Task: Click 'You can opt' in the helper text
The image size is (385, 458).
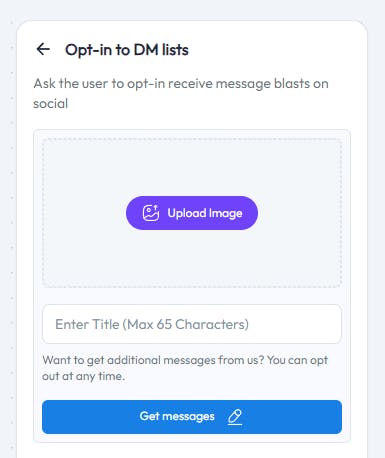Action: 298,361
